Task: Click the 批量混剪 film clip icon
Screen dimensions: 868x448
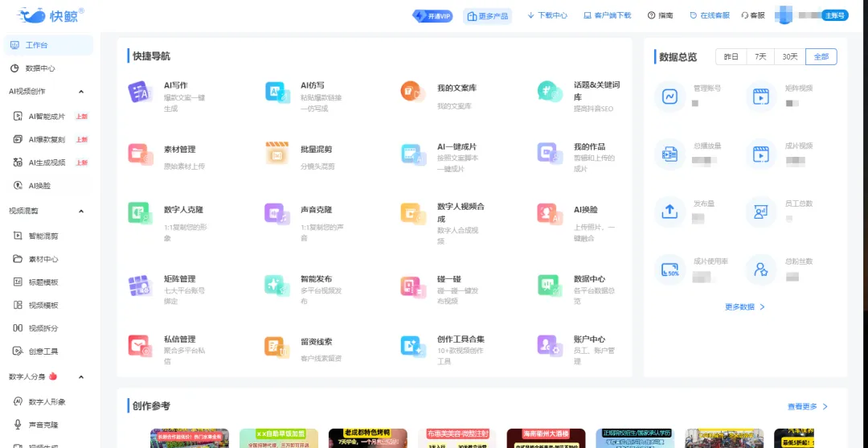Action: tap(276, 152)
